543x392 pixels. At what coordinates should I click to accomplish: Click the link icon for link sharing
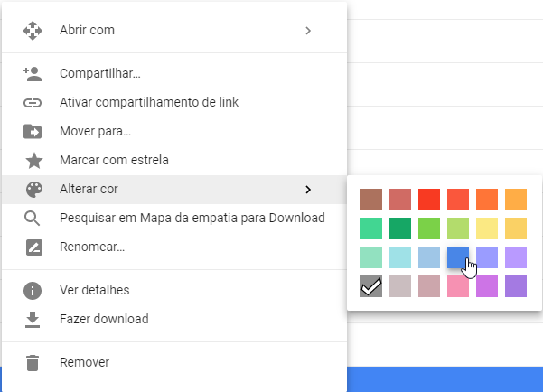pos(33,103)
